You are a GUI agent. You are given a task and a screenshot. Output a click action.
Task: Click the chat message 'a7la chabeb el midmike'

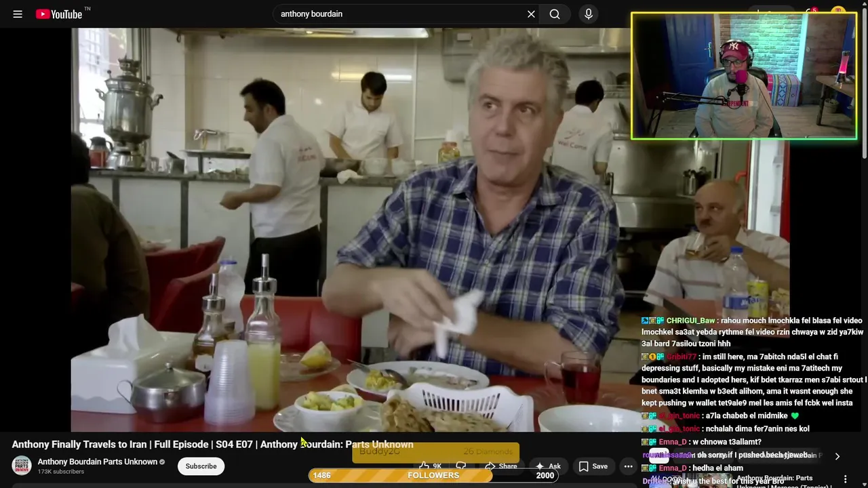721,416
